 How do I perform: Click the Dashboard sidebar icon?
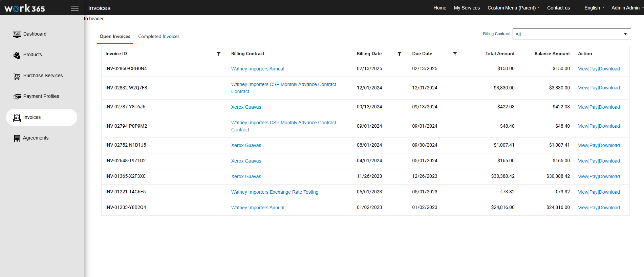pyautogui.click(x=17, y=34)
